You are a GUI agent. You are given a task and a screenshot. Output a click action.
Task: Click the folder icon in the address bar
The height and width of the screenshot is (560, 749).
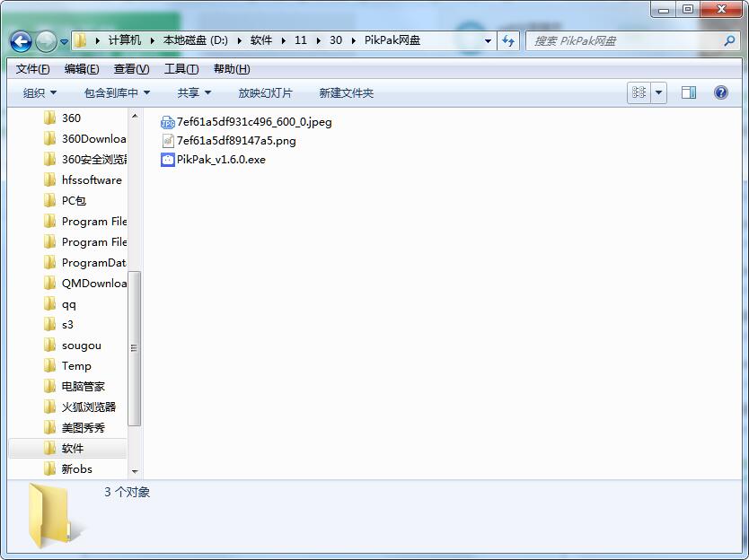click(80, 40)
